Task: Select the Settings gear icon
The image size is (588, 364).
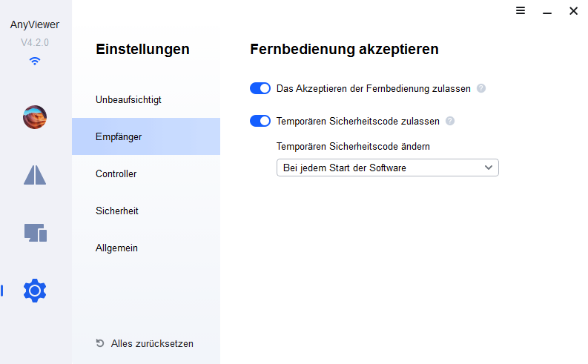Action: [x=35, y=290]
